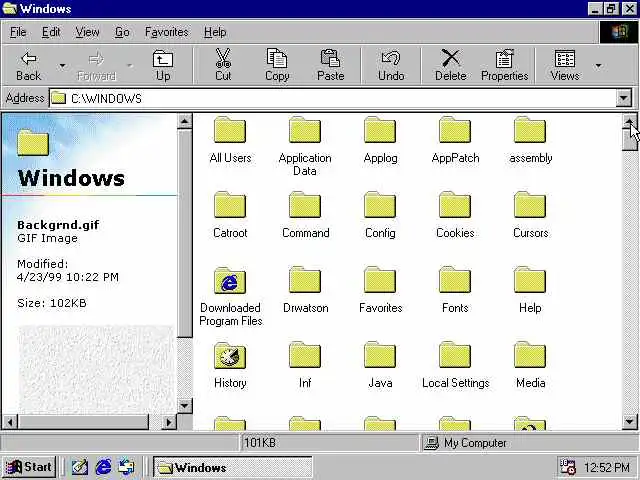Click the Start button
The image size is (640, 480).
(29, 467)
